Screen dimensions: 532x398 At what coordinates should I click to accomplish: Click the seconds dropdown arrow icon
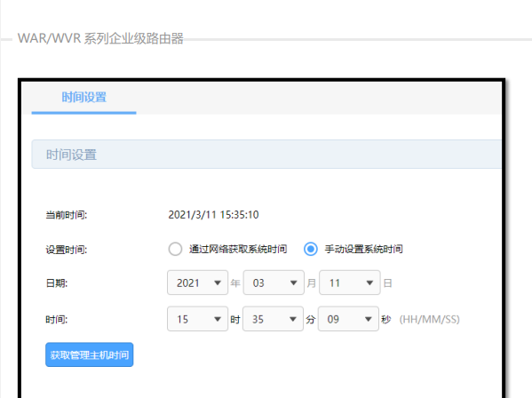pyautogui.click(x=368, y=319)
